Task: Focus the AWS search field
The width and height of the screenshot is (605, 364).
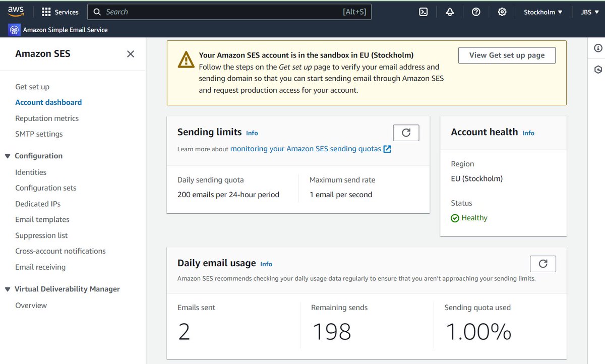Action: pyautogui.click(x=229, y=12)
